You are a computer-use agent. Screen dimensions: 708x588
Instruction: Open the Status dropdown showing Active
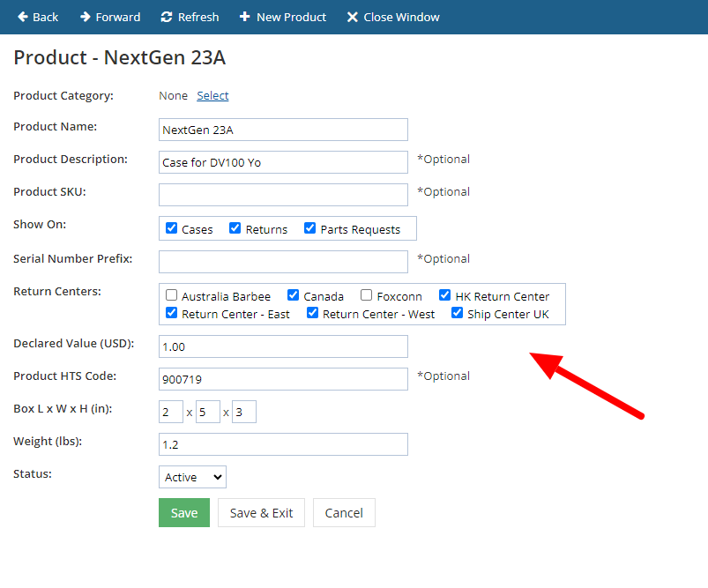(x=191, y=476)
